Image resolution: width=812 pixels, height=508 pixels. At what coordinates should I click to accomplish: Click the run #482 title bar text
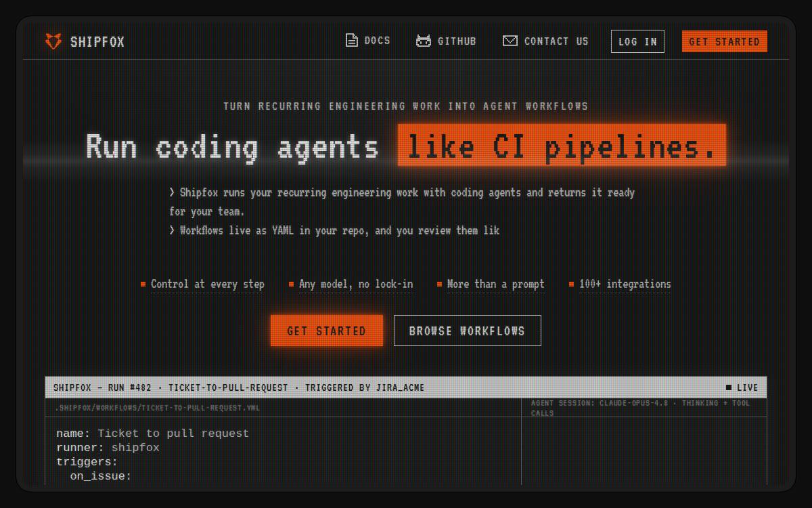tap(239, 387)
